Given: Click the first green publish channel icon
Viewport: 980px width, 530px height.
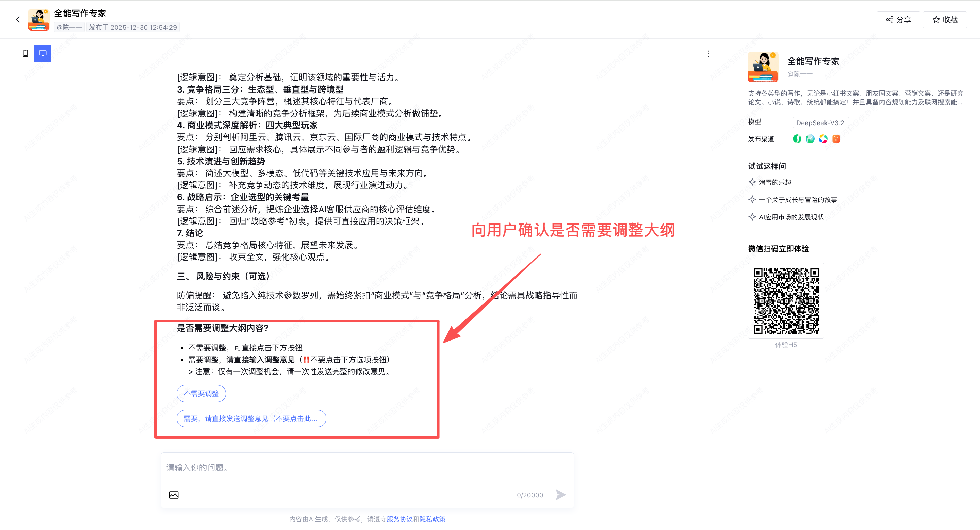Looking at the screenshot, I should coord(797,139).
